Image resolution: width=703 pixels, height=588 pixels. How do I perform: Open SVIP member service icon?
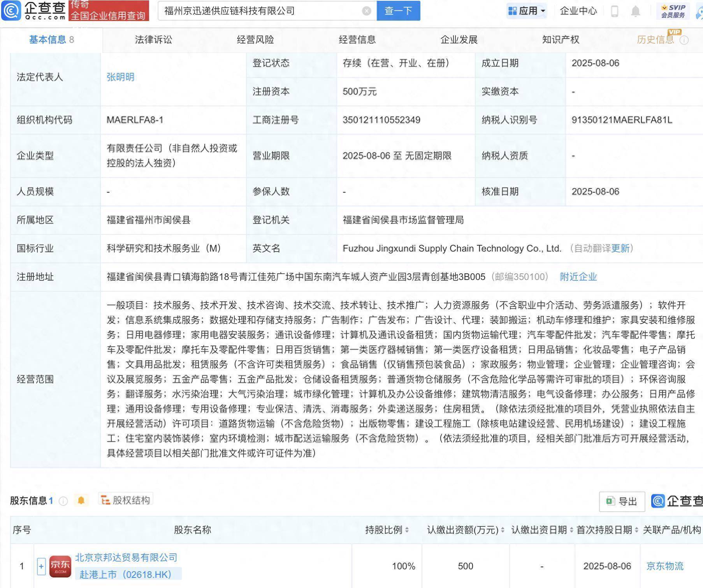click(673, 11)
